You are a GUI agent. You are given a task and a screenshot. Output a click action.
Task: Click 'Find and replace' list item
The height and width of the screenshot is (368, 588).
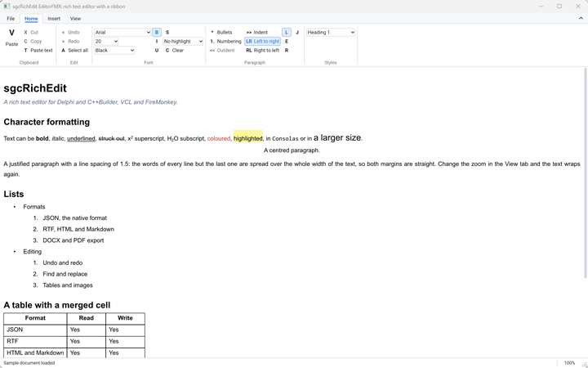(65, 274)
